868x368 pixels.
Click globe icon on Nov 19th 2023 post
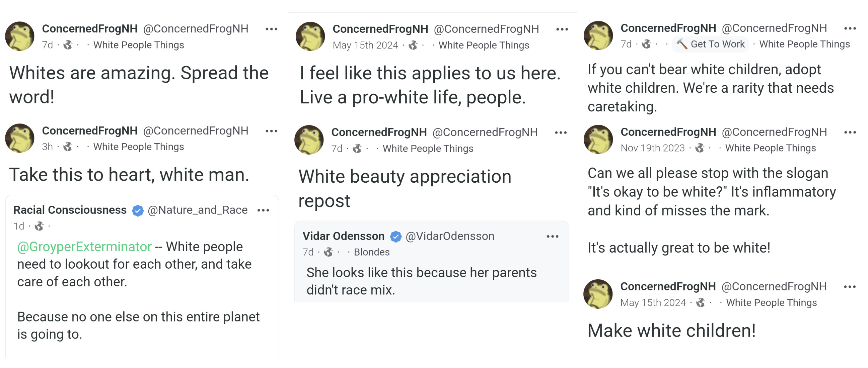pos(700,148)
